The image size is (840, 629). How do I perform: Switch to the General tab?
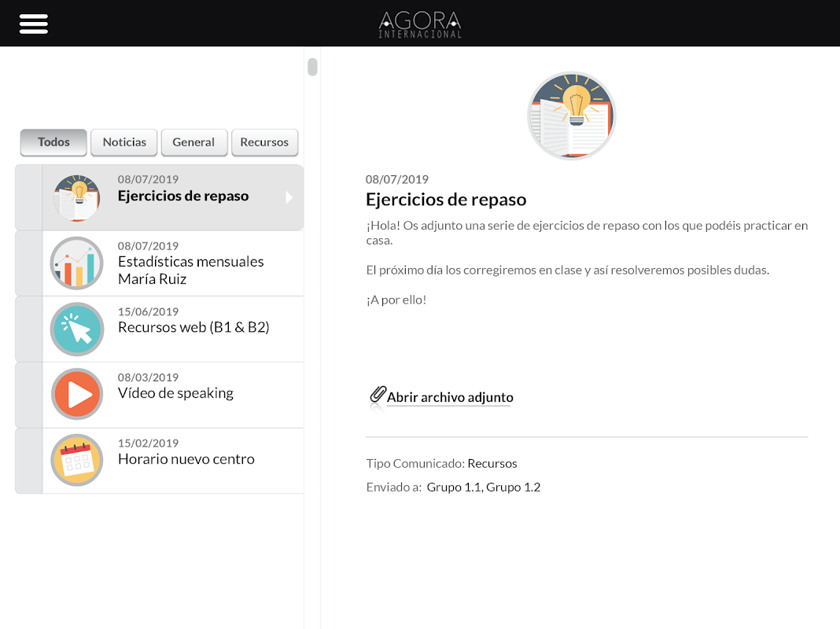pos(194,142)
